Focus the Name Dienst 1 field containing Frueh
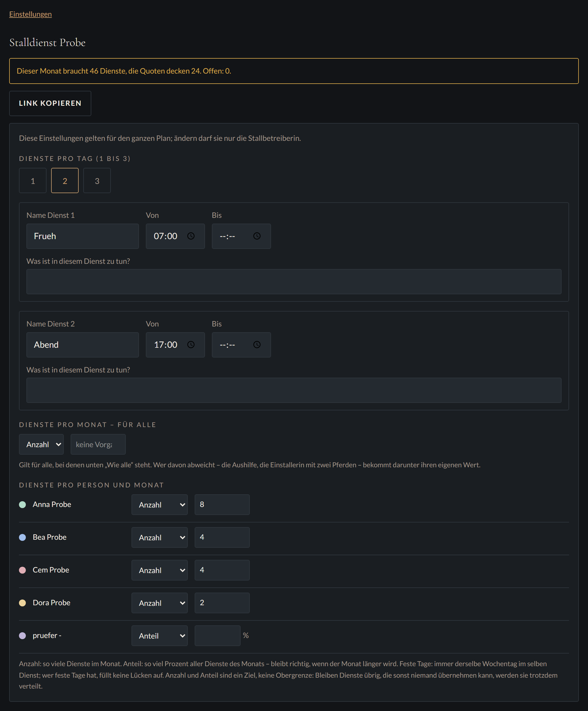 83,236
